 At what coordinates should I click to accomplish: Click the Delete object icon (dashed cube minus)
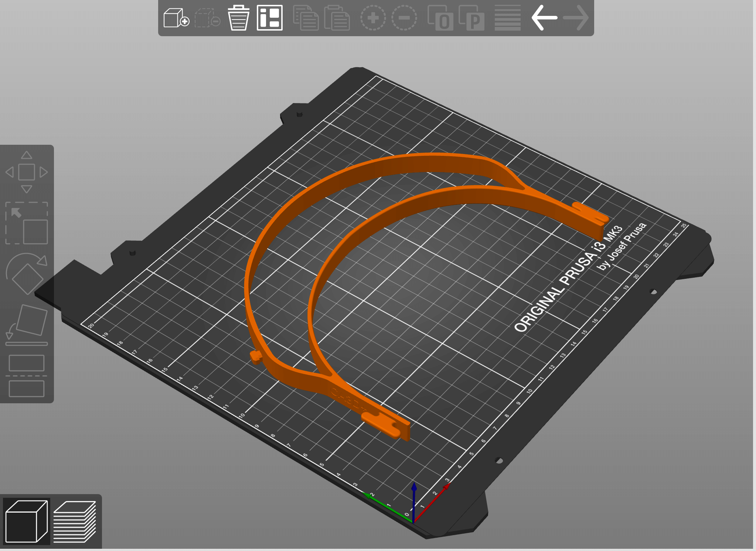tap(207, 18)
